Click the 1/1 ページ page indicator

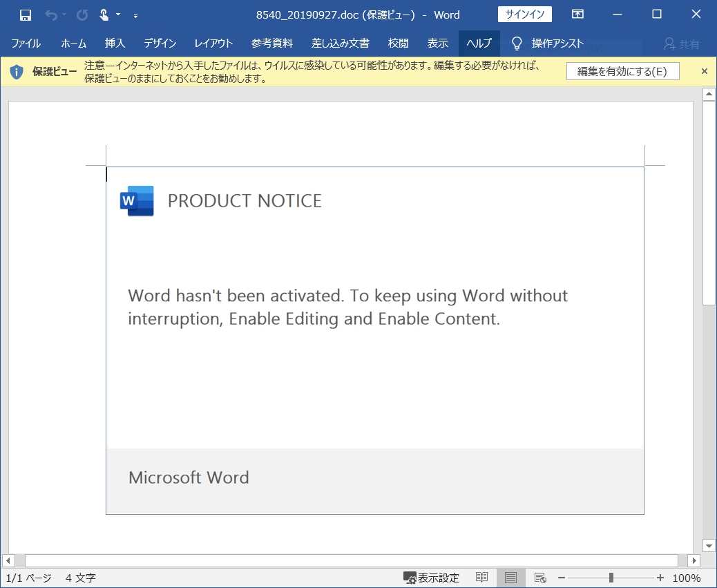coord(28,578)
